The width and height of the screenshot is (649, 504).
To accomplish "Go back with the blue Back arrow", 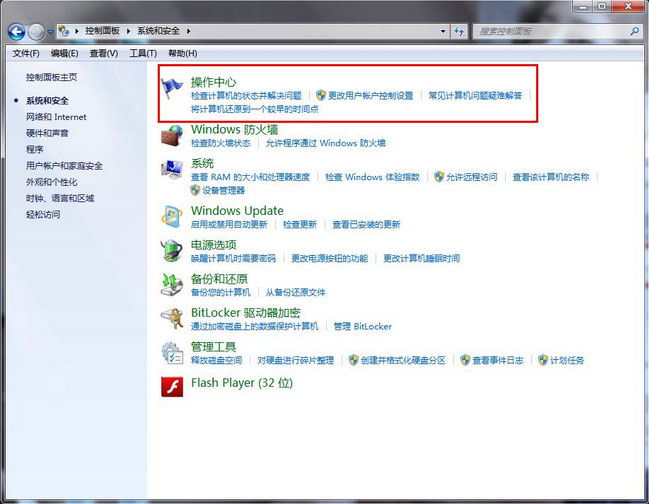I will [x=17, y=31].
